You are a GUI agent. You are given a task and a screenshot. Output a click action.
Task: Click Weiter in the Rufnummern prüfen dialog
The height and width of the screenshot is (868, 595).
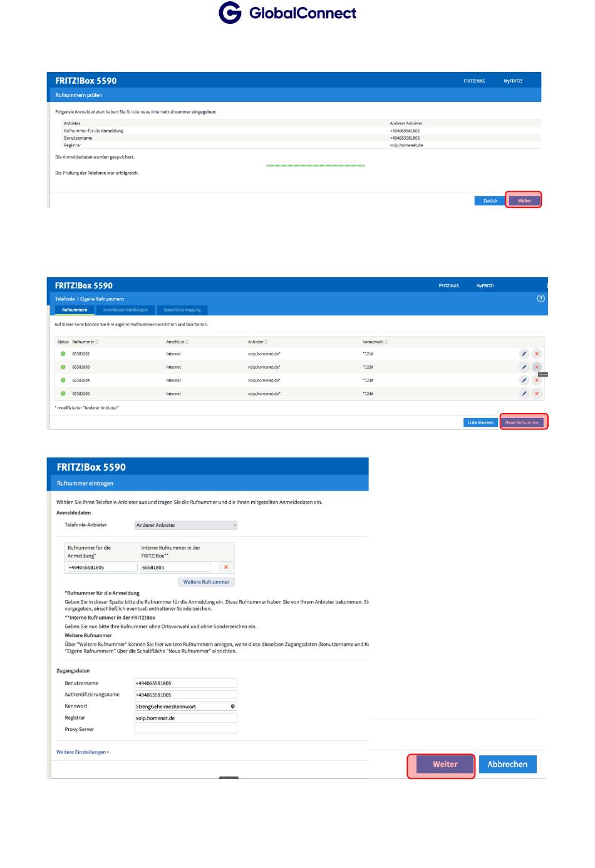524,201
